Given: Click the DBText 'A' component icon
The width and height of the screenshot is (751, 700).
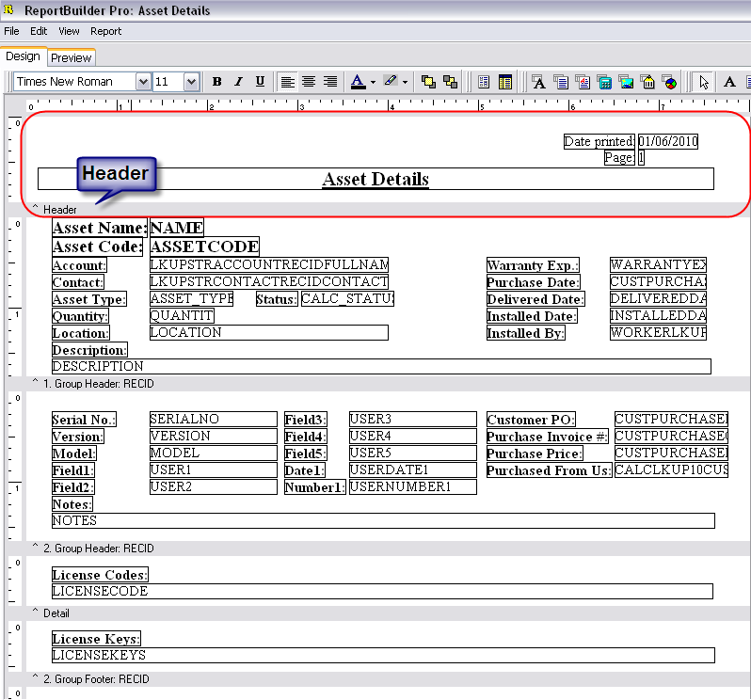Looking at the screenshot, I should pos(539,82).
